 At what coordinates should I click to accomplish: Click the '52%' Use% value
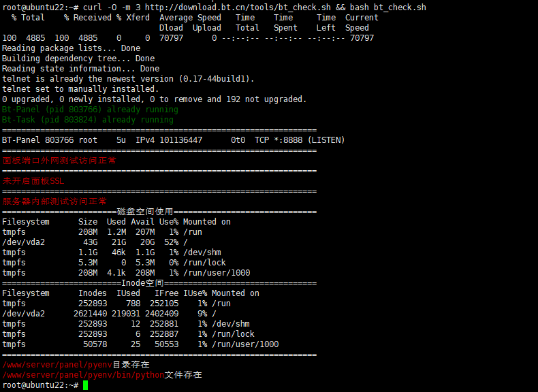coord(171,242)
